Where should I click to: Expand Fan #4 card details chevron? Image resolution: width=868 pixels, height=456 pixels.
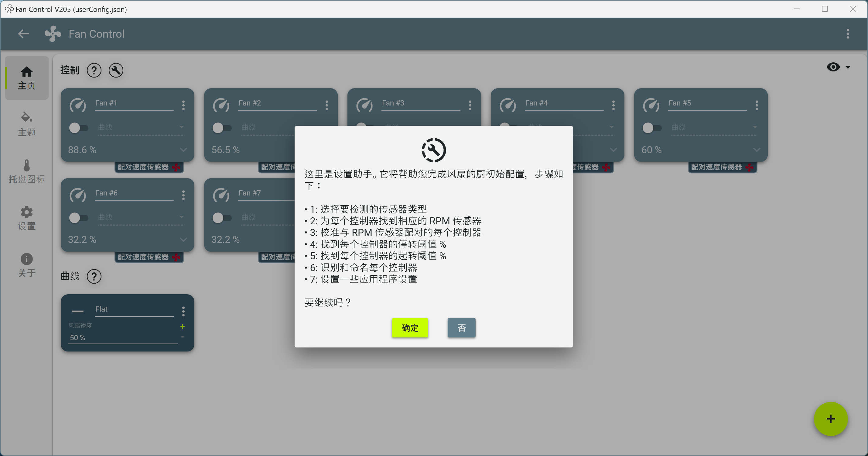[613, 150]
